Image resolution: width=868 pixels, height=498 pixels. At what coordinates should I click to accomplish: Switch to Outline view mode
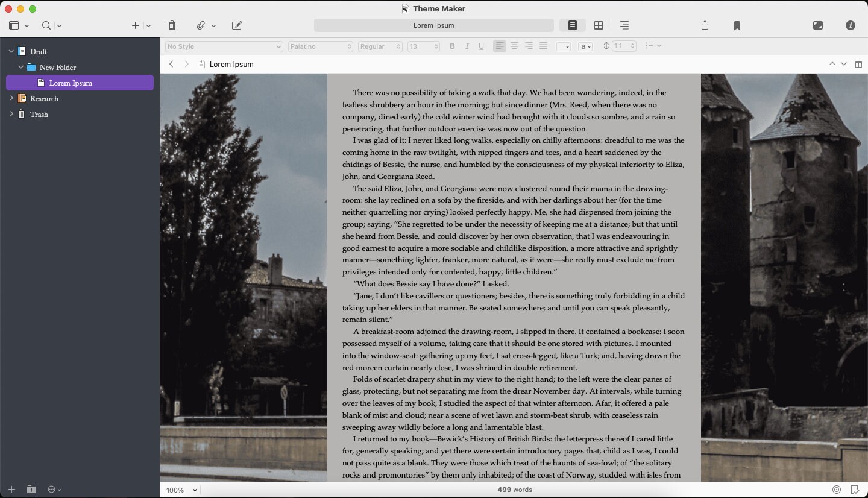pos(624,25)
